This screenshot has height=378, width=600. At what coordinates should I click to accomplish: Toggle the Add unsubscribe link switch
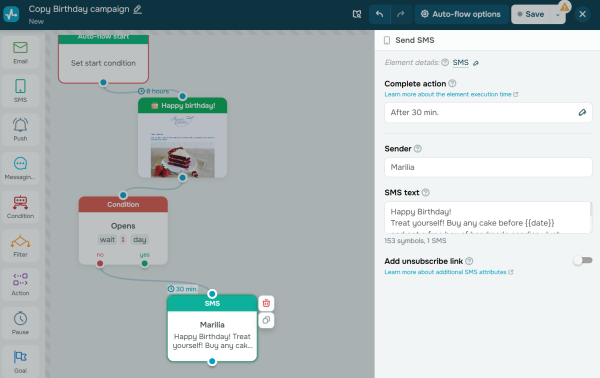(x=583, y=261)
